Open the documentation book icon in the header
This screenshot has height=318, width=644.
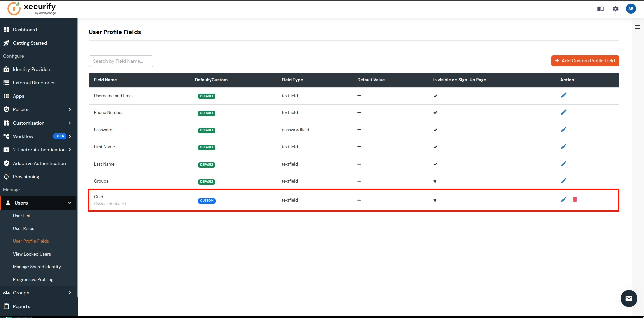tap(600, 9)
